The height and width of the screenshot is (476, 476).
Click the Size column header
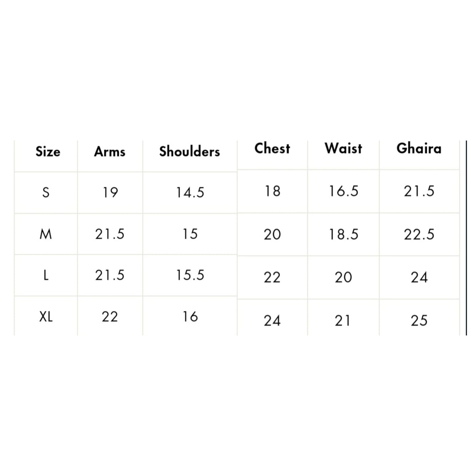[x=48, y=152]
